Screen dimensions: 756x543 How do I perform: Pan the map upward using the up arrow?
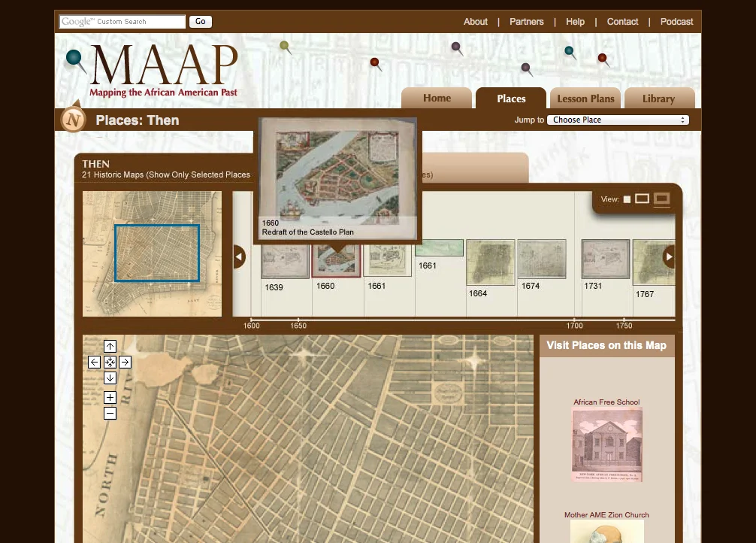tap(110, 346)
